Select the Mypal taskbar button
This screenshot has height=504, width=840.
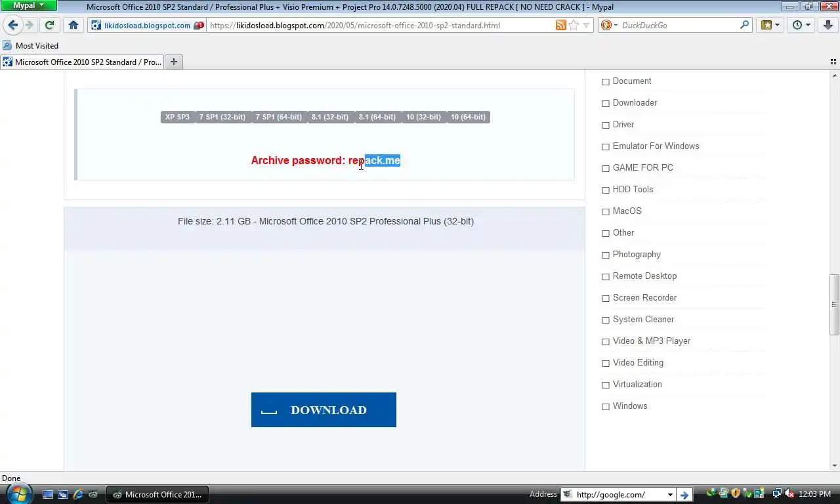pyautogui.click(x=157, y=495)
